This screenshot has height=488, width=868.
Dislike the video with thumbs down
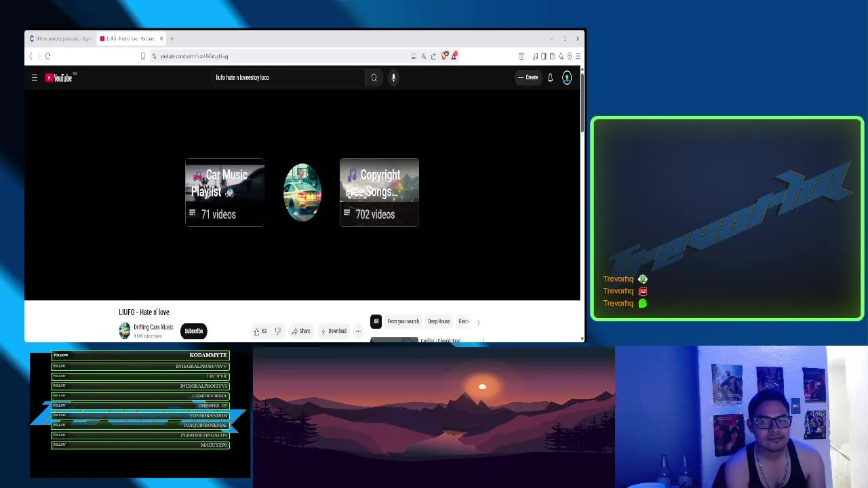pos(277,331)
